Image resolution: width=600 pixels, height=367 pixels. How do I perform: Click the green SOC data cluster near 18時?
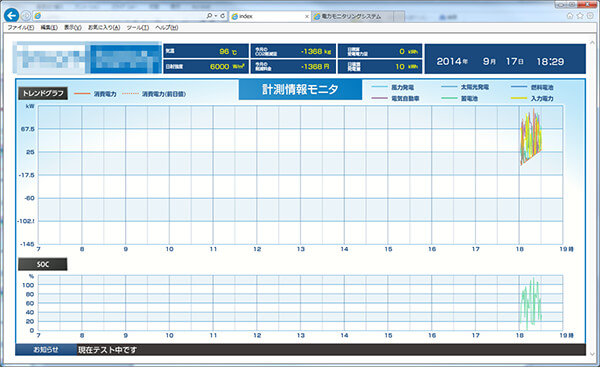tap(530, 304)
